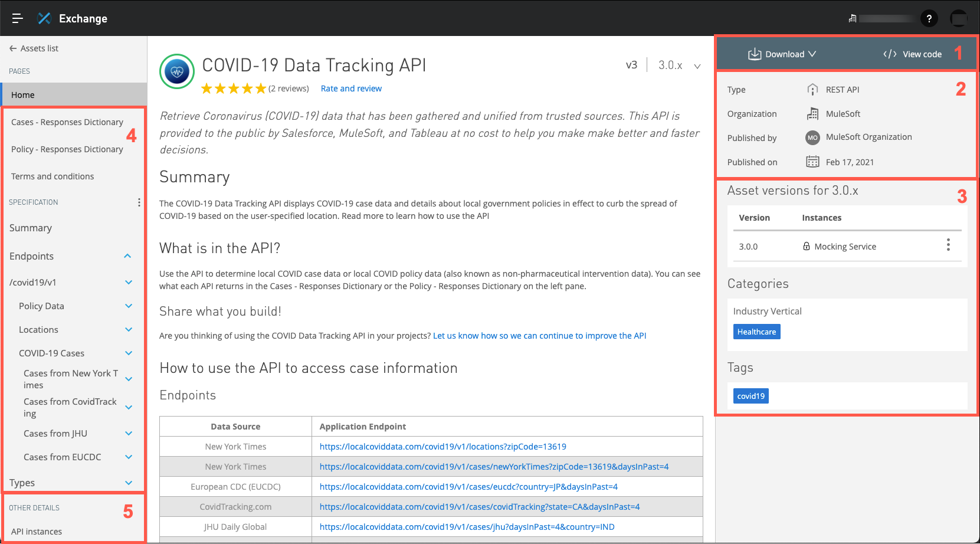Viewport: 980px width, 544px height.
Task: Click the organization building icon in header
Action: (853, 19)
